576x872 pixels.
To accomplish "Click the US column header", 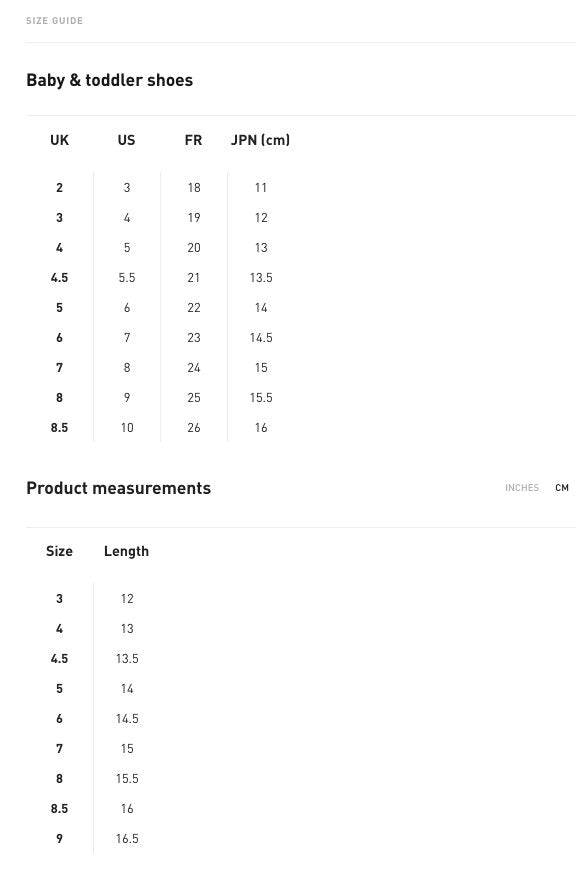I will [126, 140].
